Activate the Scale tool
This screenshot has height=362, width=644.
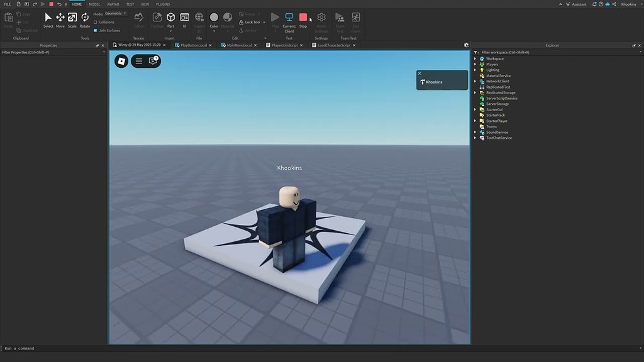[x=72, y=19]
